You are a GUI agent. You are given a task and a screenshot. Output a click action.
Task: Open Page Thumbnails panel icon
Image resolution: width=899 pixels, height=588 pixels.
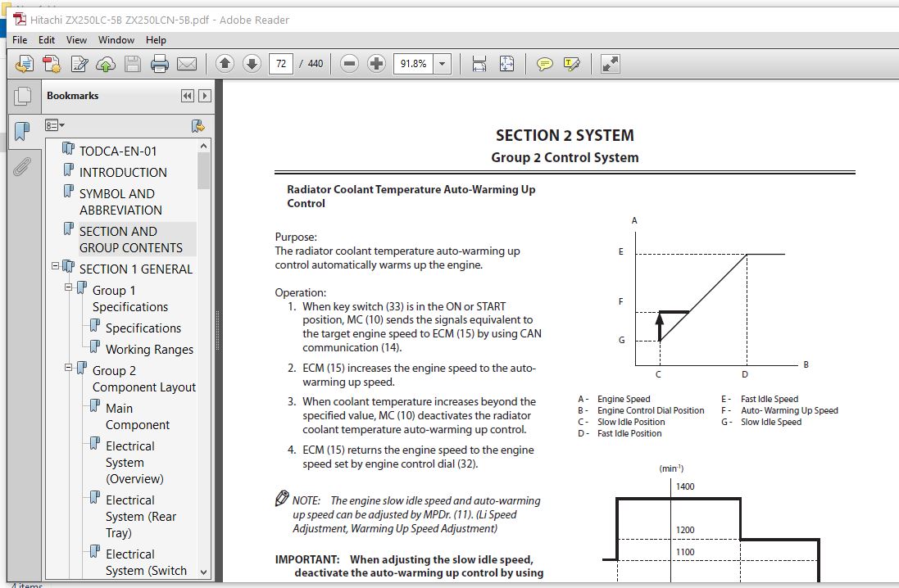pos(22,97)
